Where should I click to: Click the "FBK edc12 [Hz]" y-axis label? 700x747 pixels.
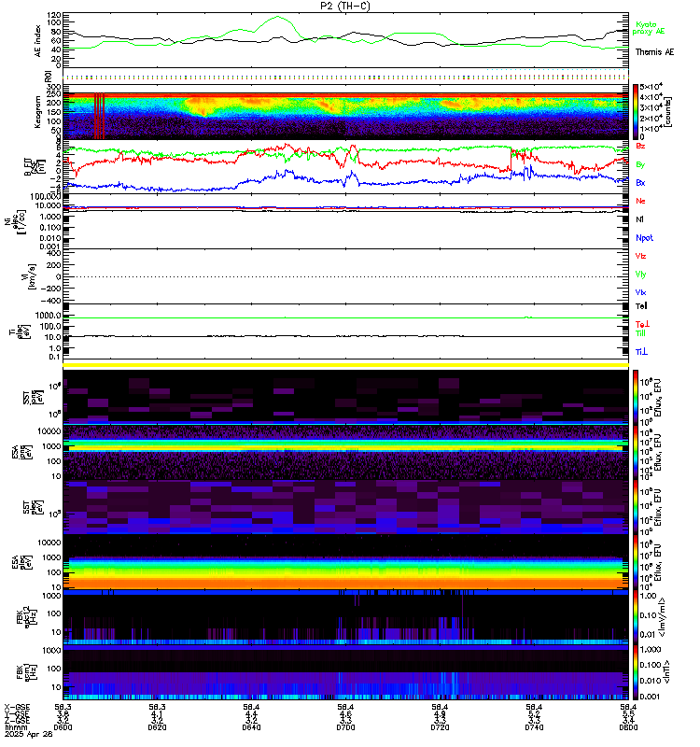pyautogui.click(x=26, y=617)
